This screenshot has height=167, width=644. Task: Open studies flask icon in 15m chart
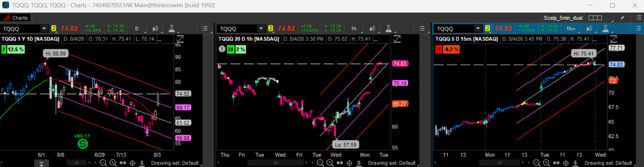[605, 29]
